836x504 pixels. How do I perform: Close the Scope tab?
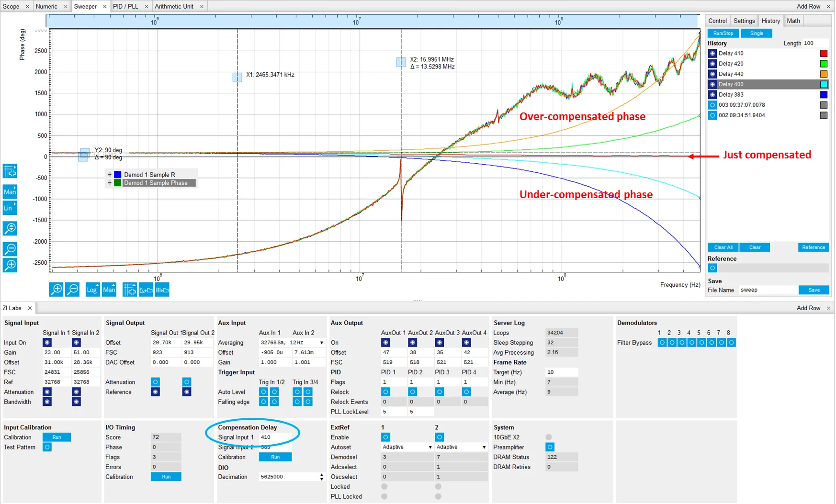(27, 7)
